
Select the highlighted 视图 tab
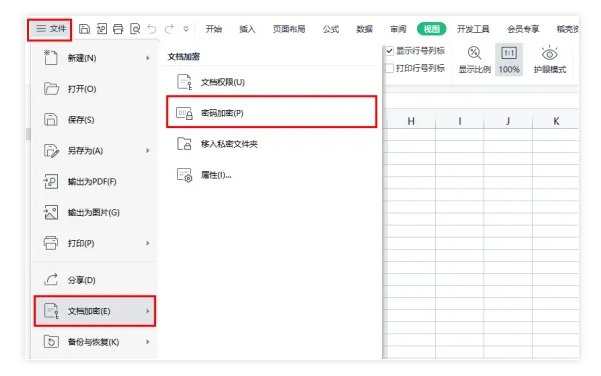point(432,29)
